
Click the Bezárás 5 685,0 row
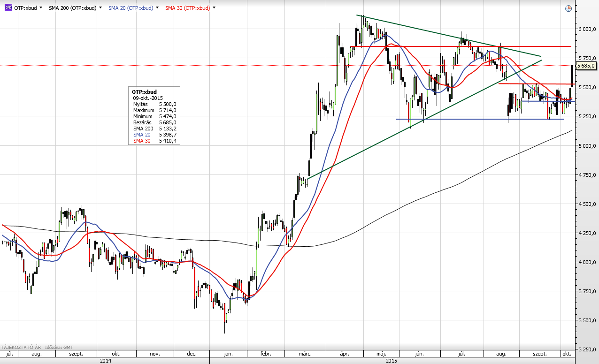point(154,122)
